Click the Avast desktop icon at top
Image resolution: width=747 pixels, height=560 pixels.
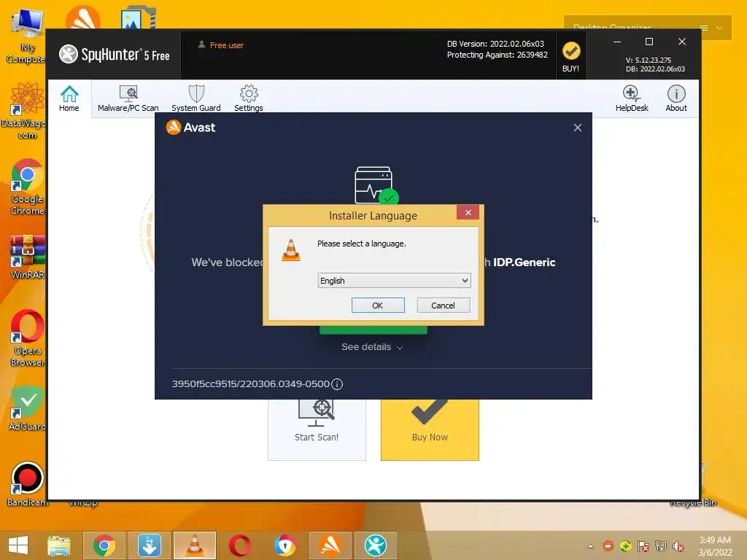tap(83, 18)
